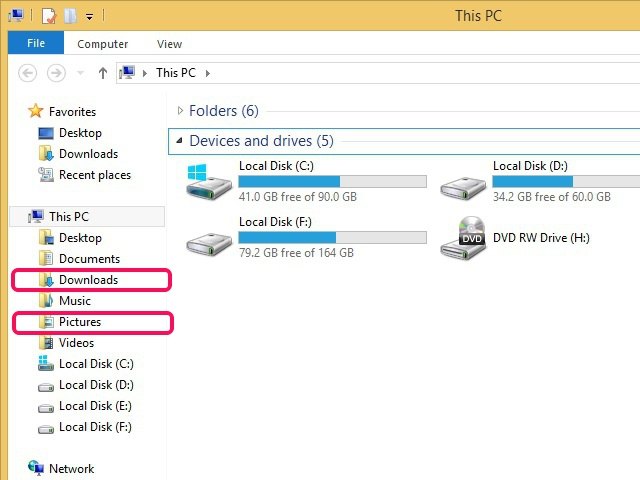
Task: Click the Back navigation arrow
Action: point(28,73)
